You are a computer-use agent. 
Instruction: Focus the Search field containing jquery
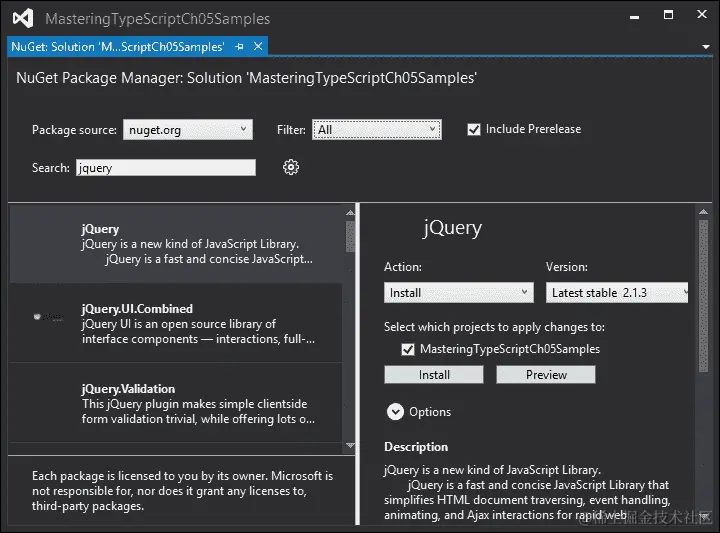pyautogui.click(x=166, y=168)
